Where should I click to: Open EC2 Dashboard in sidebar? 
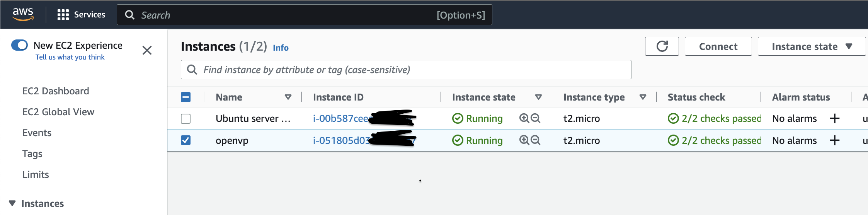56,91
